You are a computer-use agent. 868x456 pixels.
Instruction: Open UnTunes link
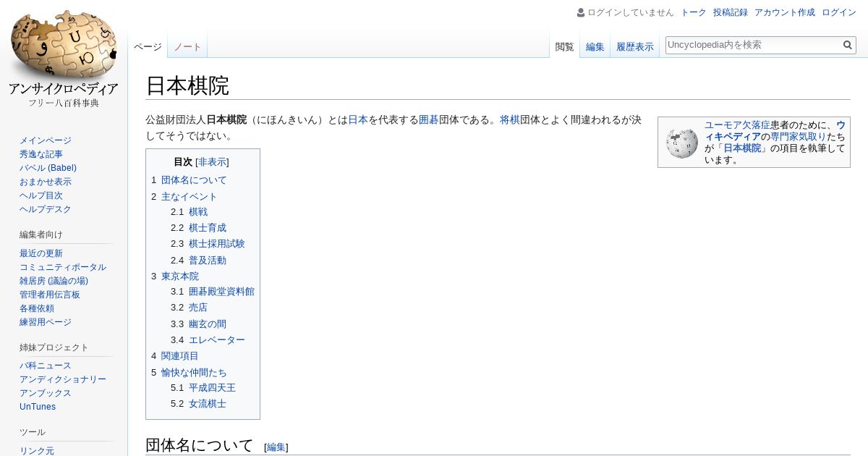[x=38, y=407]
